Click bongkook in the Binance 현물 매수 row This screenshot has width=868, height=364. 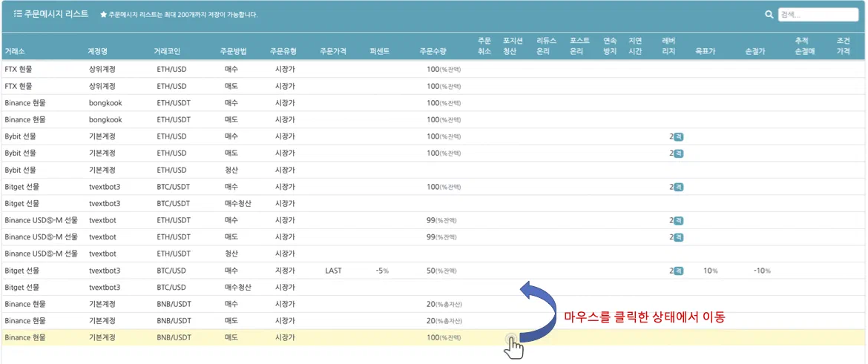pos(105,103)
